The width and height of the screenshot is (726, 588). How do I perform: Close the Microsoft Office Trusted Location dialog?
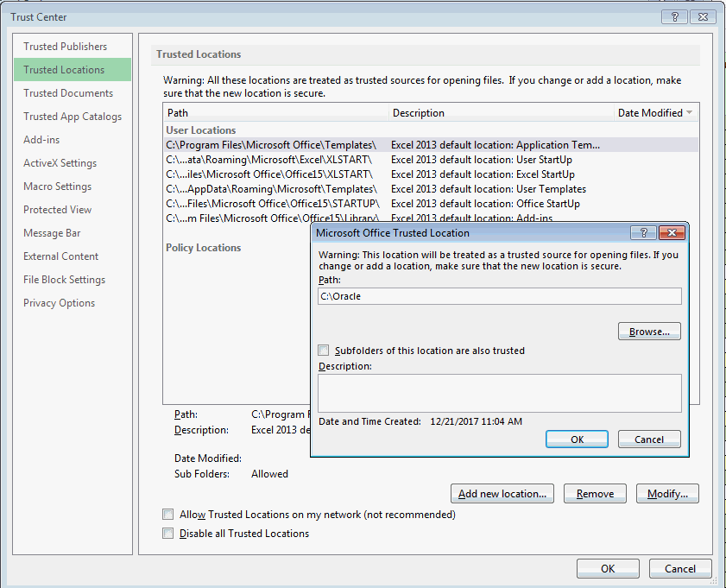(x=672, y=233)
